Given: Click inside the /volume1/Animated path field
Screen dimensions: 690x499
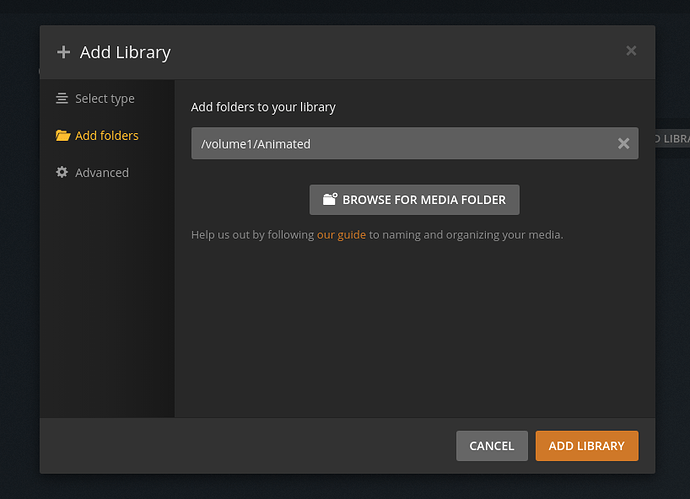Looking at the screenshot, I should 400,143.
